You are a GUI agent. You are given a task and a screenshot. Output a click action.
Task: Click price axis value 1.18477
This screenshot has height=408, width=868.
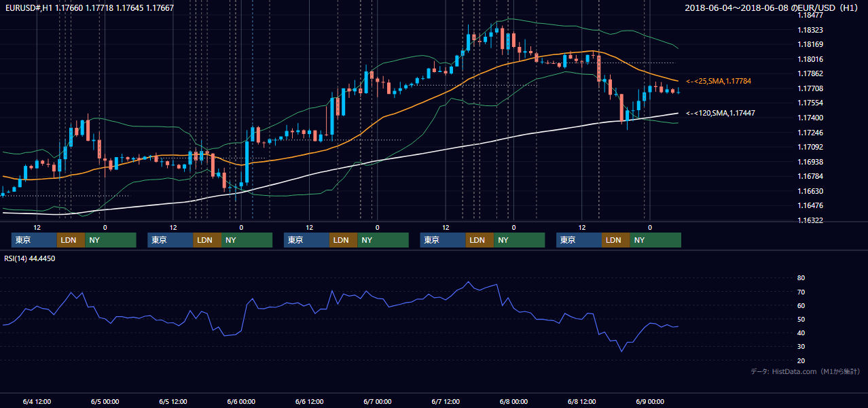810,15
